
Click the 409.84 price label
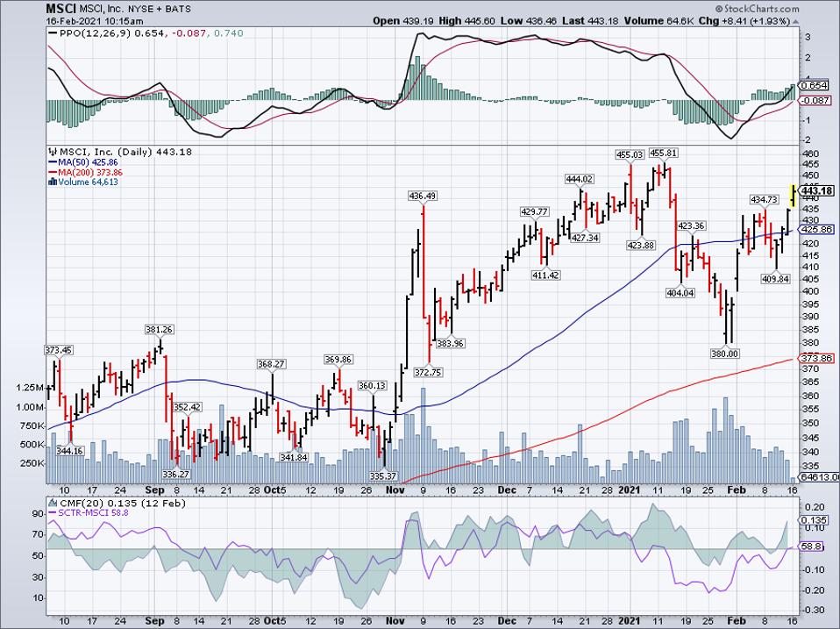point(775,279)
